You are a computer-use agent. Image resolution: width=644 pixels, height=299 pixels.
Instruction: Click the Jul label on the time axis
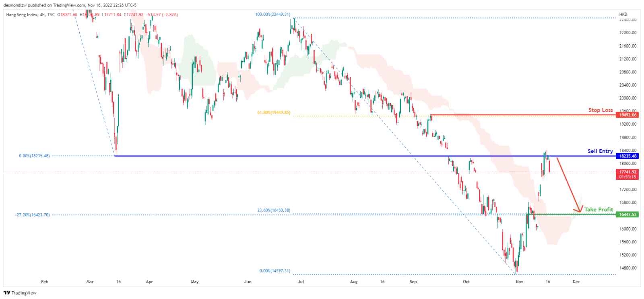[301, 282]
